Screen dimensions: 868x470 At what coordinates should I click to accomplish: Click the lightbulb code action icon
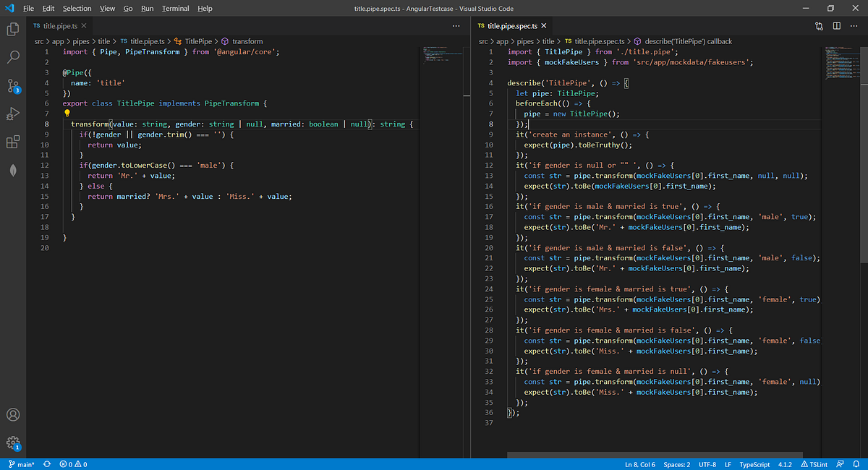point(67,114)
